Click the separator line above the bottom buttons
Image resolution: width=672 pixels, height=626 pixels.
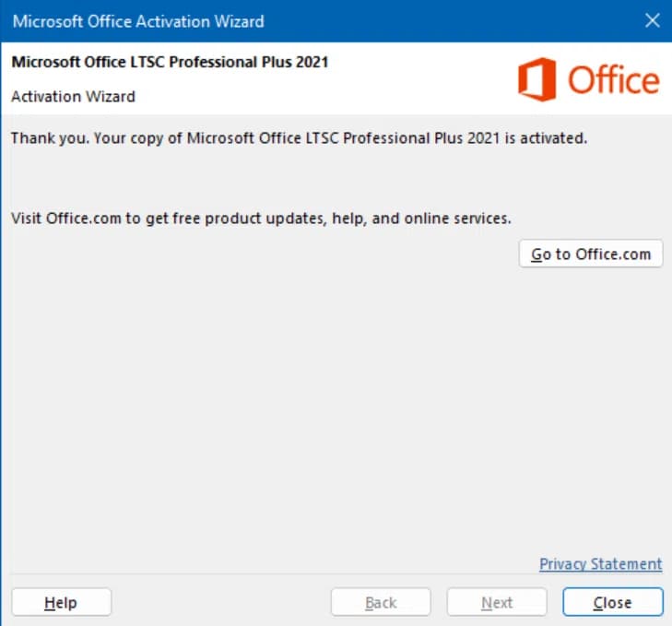point(277,575)
